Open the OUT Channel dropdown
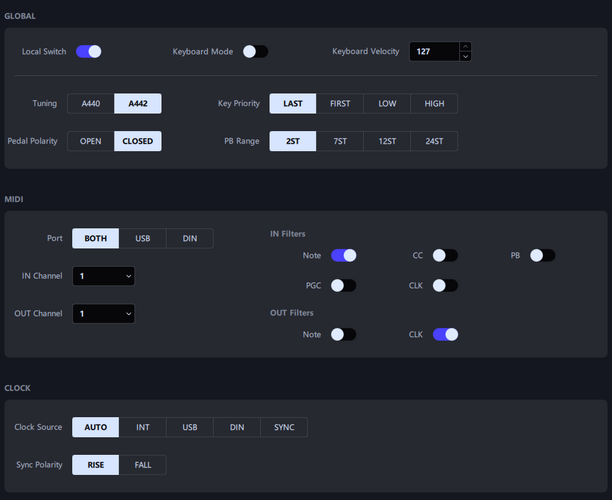612x500 pixels. (x=103, y=313)
